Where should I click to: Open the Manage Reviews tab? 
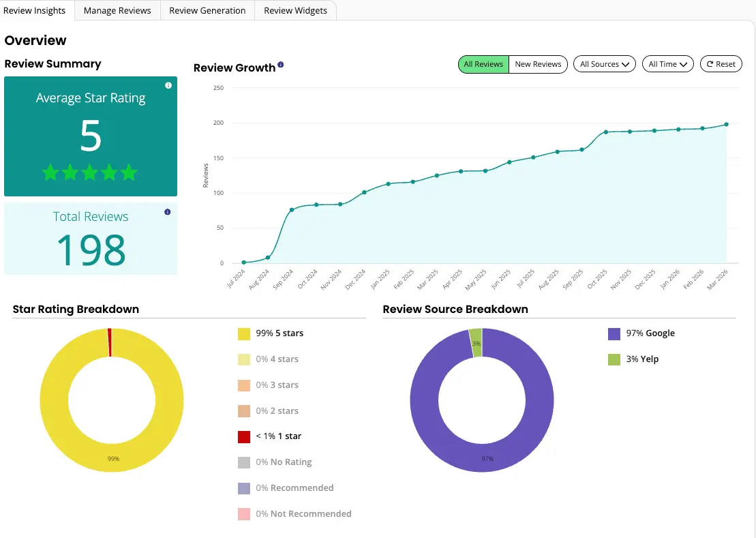pyautogui.click(x=117, y=10)
